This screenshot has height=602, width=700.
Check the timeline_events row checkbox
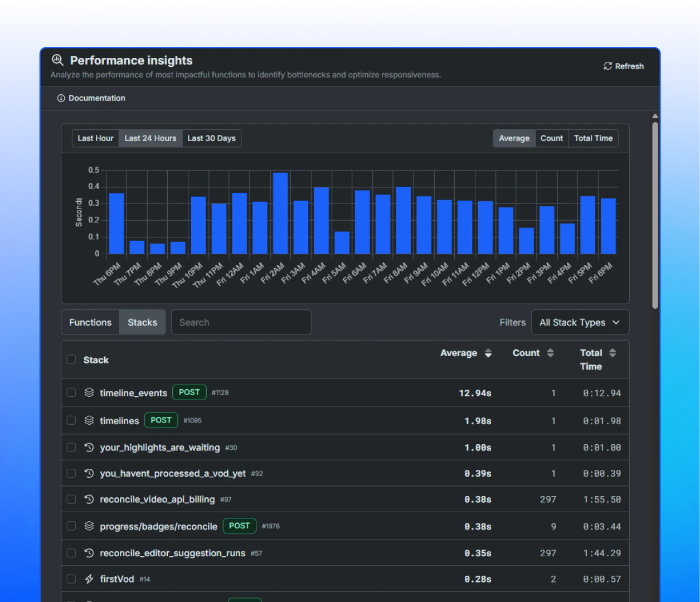pos(71,392)
